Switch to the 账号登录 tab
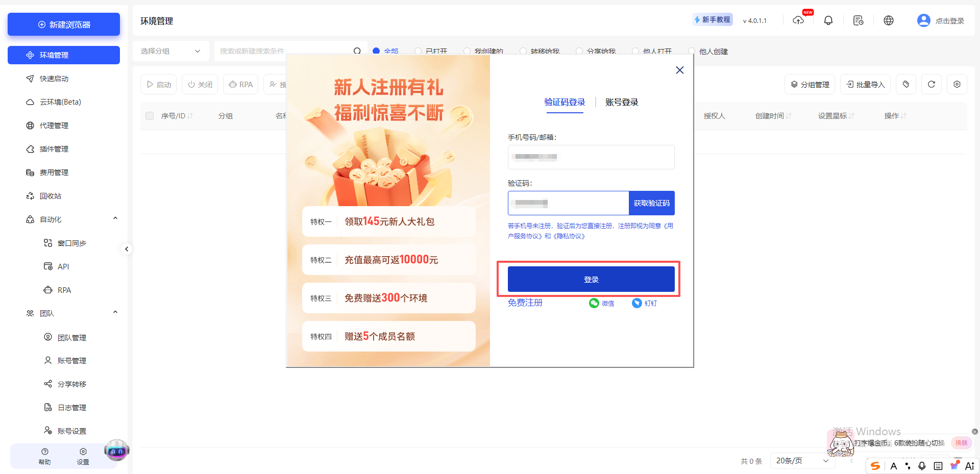The height and width of the screenshot is (474, 980). (x=622, y=102)
